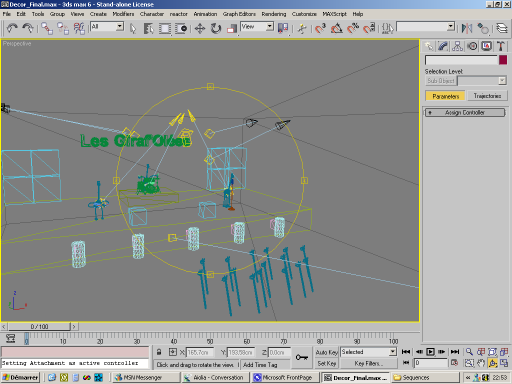The image size is (512, 384).
Task: Open the Key Filters... dialog
Action: (369, 363)
